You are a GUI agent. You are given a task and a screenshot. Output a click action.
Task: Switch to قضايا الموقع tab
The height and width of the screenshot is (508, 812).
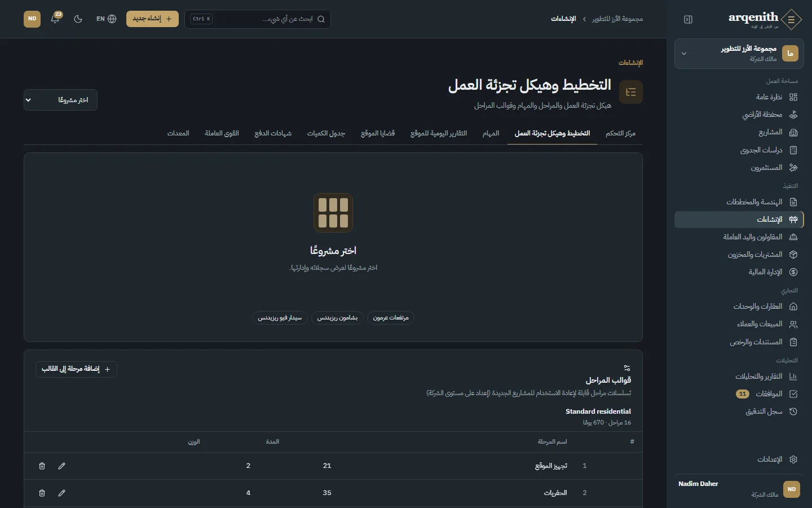[x=378, y=133]
